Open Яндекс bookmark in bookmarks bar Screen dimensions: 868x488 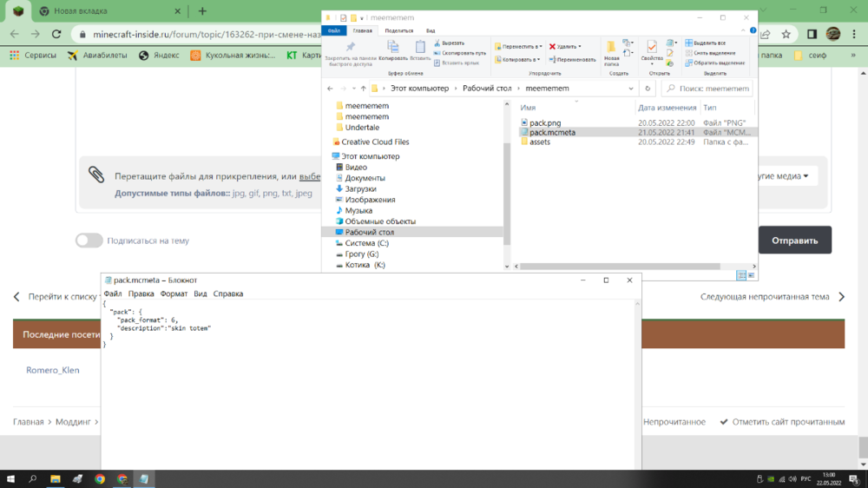tap(159, 55)
